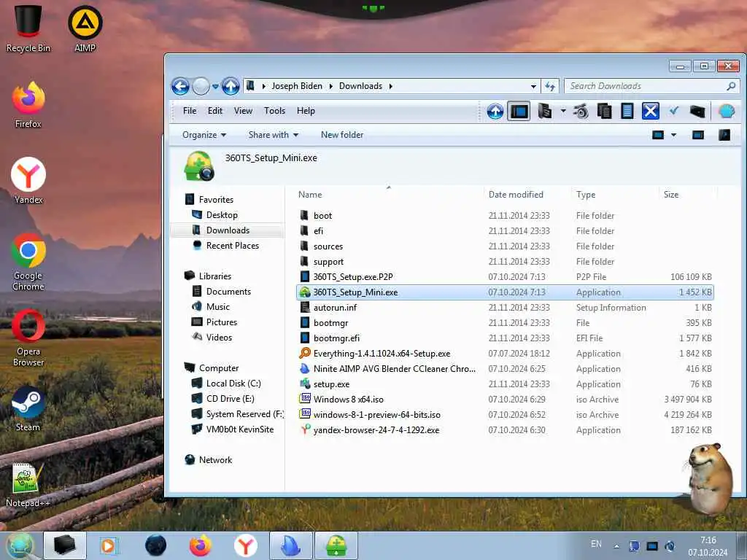The height and width of the screenshot is (560, 747).
Task: Open Google Chrome desktop shortcut
Action: point(28,262)
